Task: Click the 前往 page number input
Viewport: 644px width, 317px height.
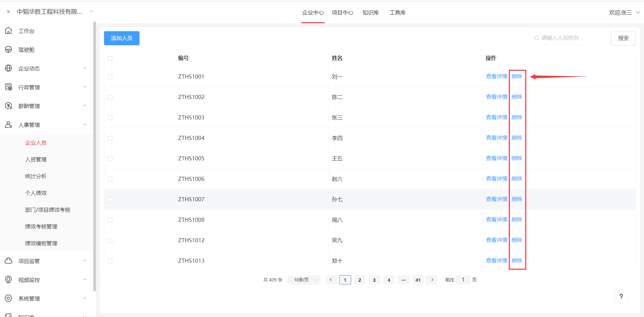Action: point(463,280)
